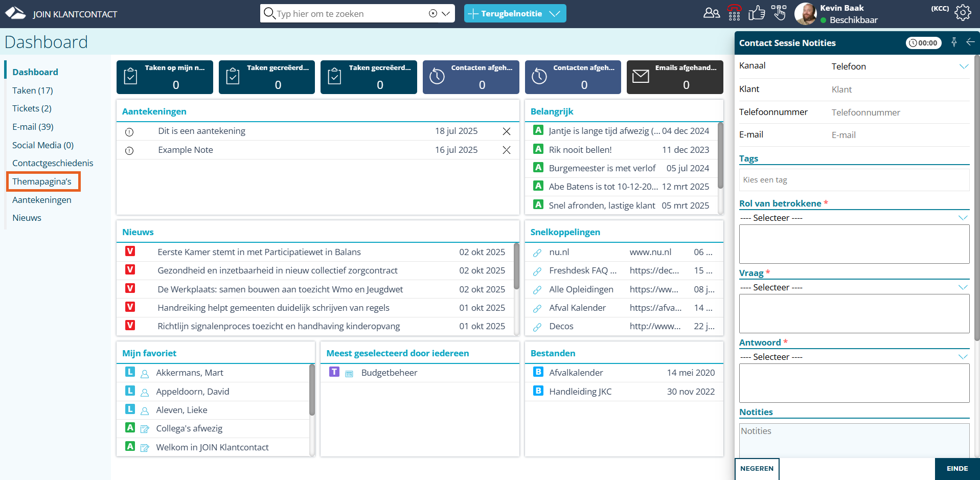Screen dimensions: 980x480
Task: Clear the search field with X icon
Action: pyautogui.click(x=433, y=14)
